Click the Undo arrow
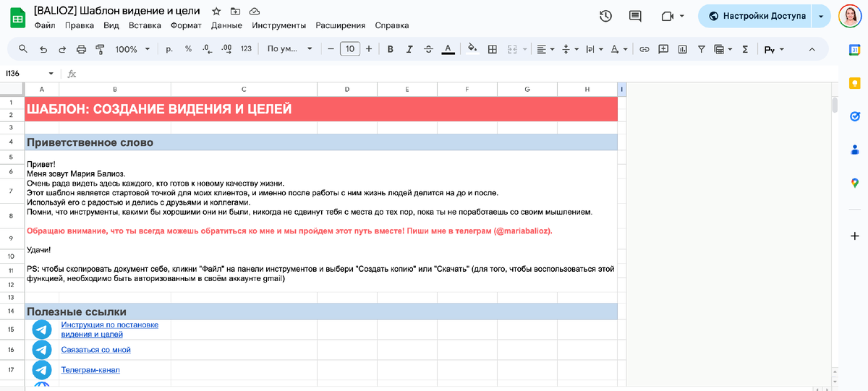Viewport: 868px width, 391px height. 43,49
